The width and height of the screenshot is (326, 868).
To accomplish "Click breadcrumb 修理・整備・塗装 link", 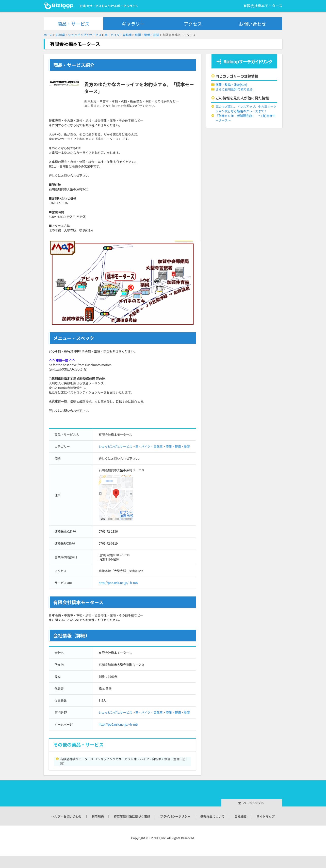I will click(x=147, y=35).
